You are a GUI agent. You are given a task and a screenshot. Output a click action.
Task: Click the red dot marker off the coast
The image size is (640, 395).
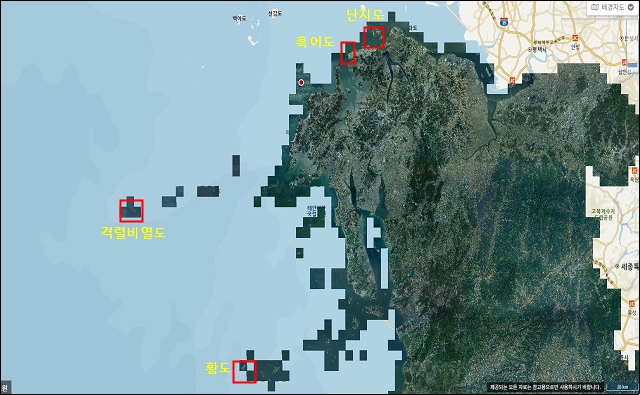tap(301, 82)
